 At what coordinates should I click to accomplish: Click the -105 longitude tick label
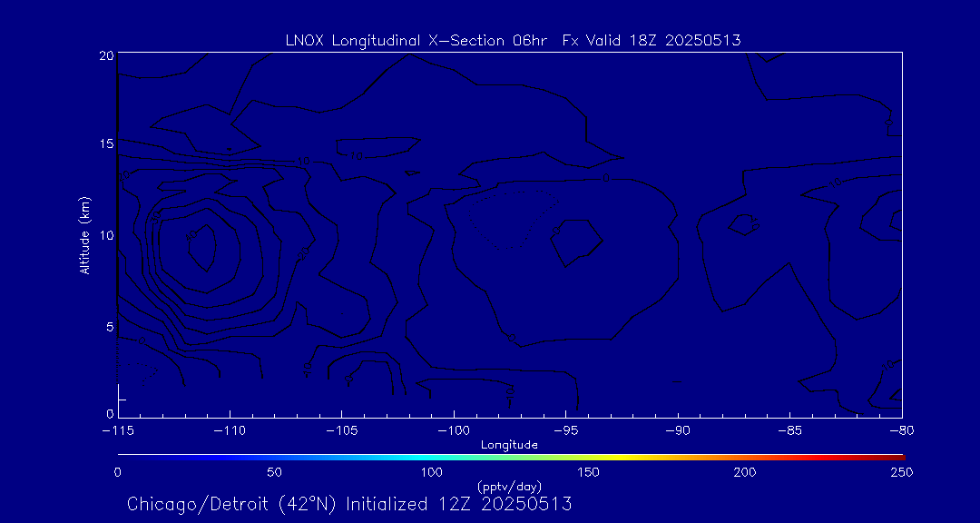click(341, 430)
